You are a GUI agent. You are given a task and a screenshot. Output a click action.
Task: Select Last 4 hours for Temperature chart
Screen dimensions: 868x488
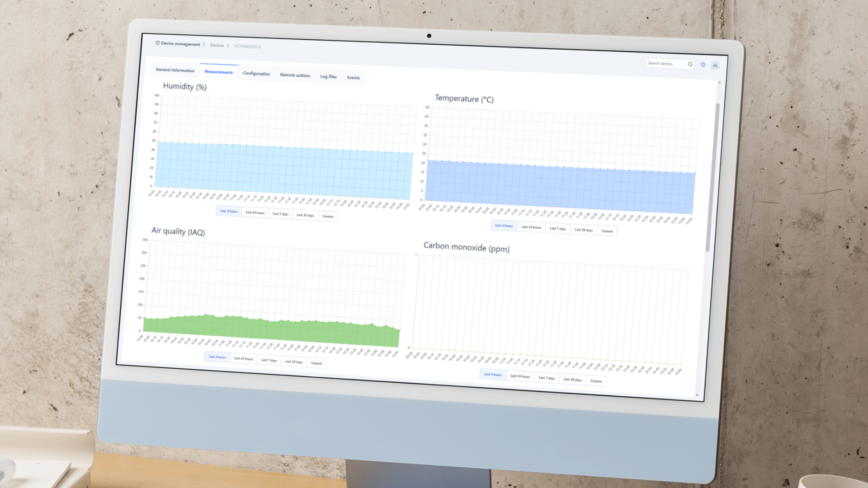pyautogui.click(x=504, y=225)
